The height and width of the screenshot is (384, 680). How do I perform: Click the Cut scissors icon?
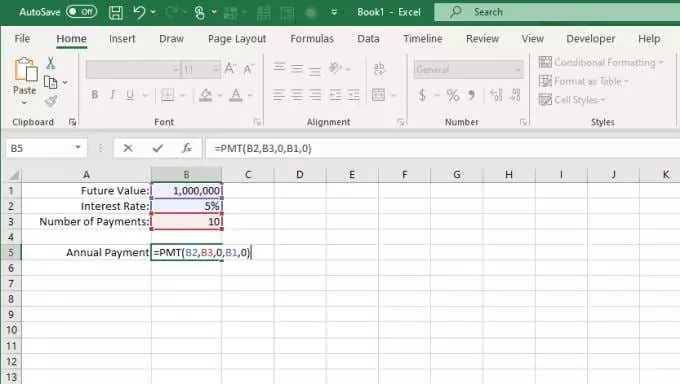(51, 63)
